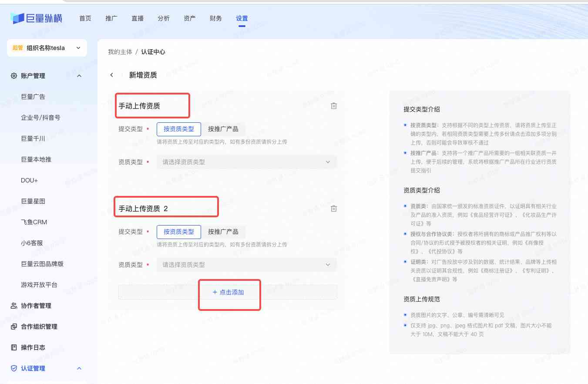Click the 协作者管理 people icon
The width and height of the screenshot is (588, 384).
tap(13, 306)
